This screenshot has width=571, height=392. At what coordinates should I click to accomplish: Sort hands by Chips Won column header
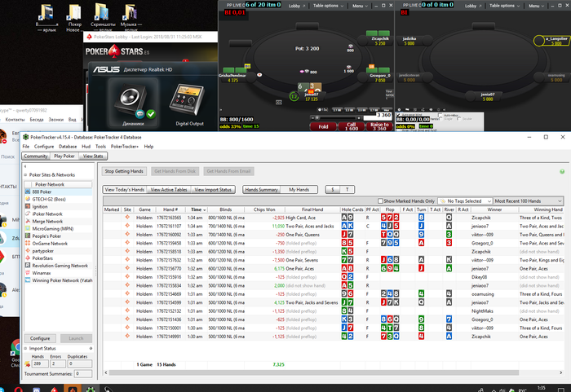point(264,209)
